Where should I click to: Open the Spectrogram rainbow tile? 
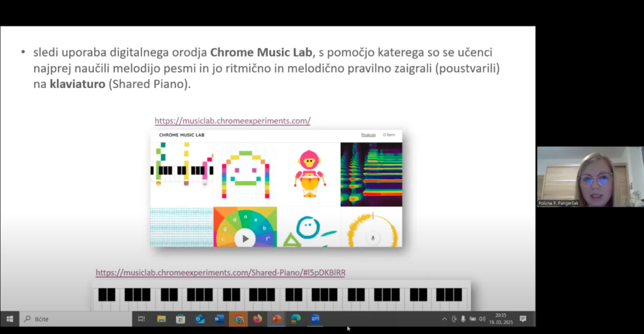coord(371,175)
